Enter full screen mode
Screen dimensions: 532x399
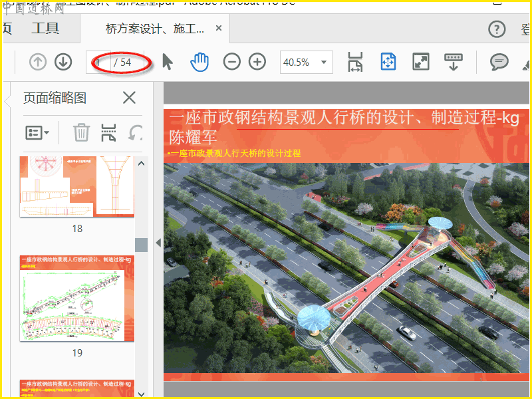420,62
